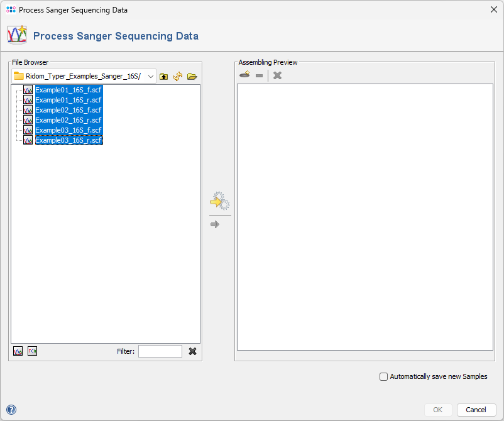The height and width of the screenshot is (421, 504).
Task: Confirm the dialog with OK
Action: click(437, 409)
